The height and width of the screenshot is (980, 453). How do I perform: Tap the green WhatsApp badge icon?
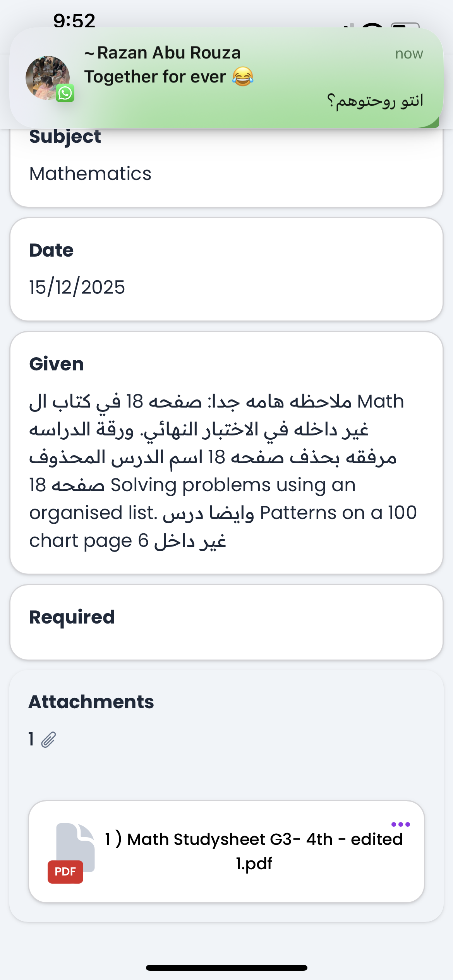point(65,93)
